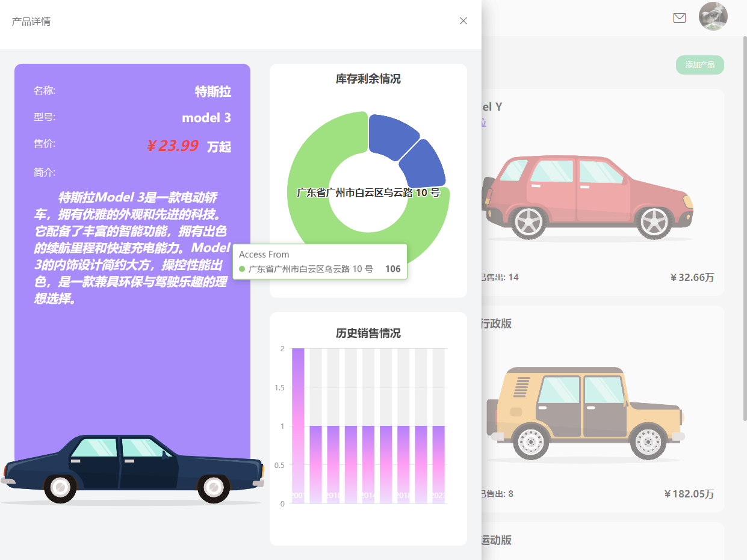The height and width of the screenshot is (560, 747).
Task: Click the 添加产品 button
Action: [700, 65]
